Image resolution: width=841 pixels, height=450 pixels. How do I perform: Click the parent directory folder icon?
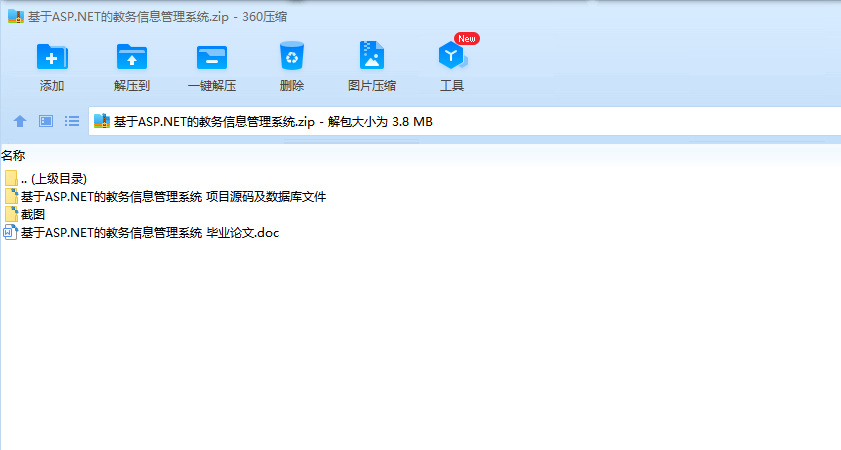11,179
